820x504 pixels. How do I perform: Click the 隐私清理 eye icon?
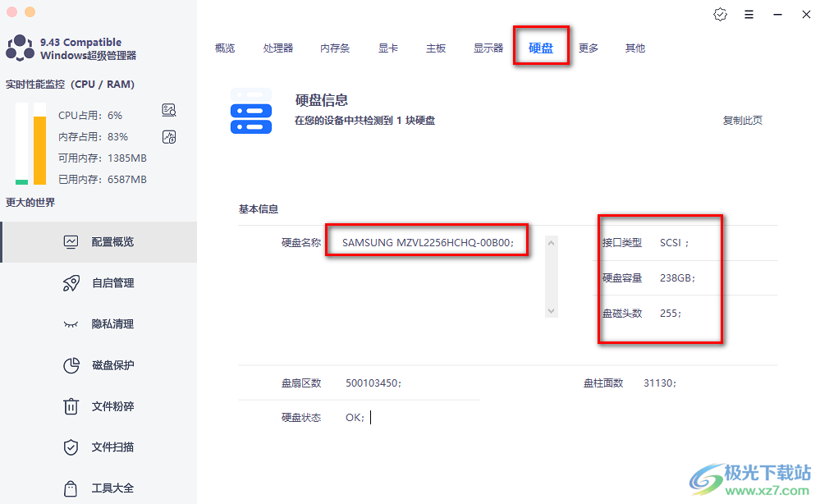(x=71, y=324)
